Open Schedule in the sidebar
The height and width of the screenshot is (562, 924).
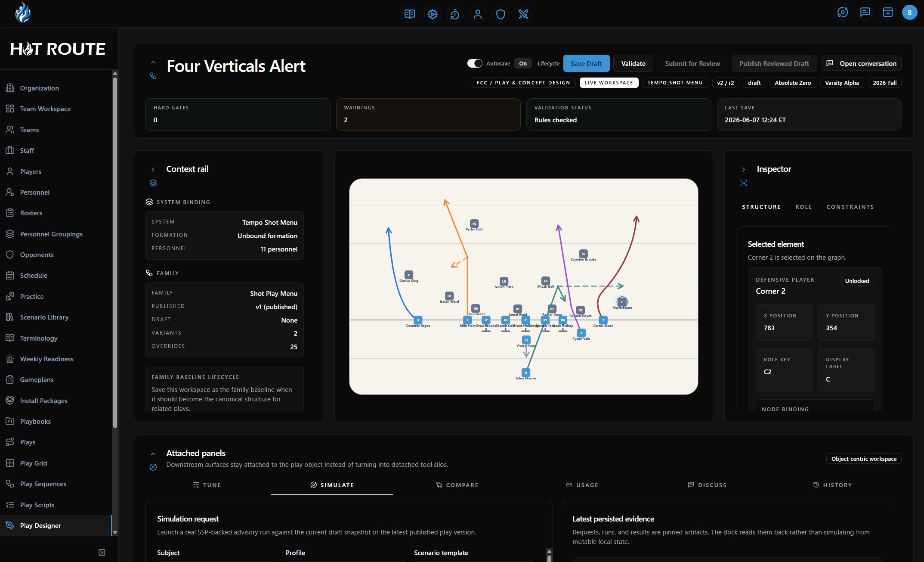[56, 275]
